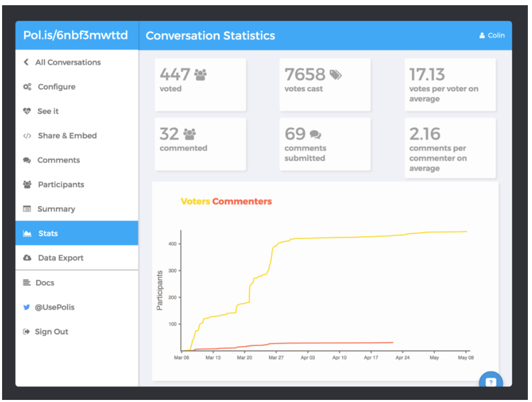
Task: Click the Data Export cloud icon
Action: click(x=27, y=258)
